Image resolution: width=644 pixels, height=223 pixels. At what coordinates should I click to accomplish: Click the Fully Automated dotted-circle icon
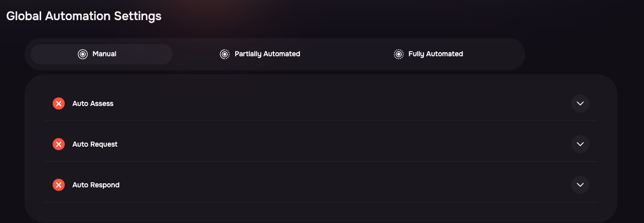coord(399,54)
